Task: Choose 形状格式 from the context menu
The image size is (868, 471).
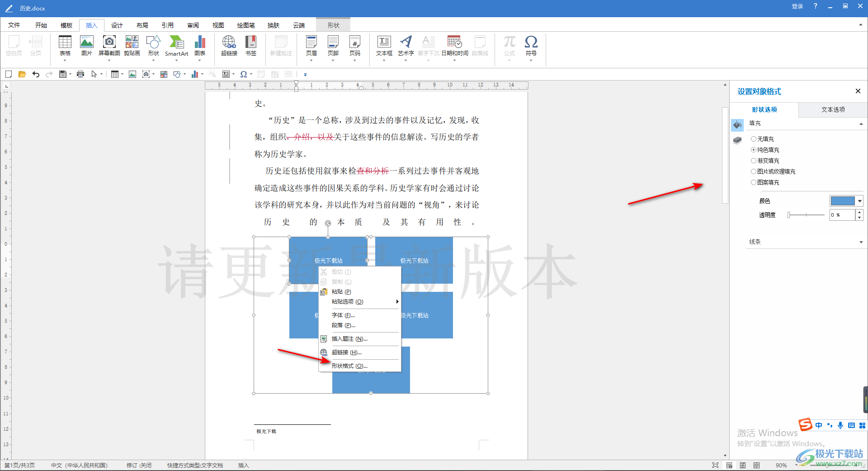Action: tap(360, 366)
